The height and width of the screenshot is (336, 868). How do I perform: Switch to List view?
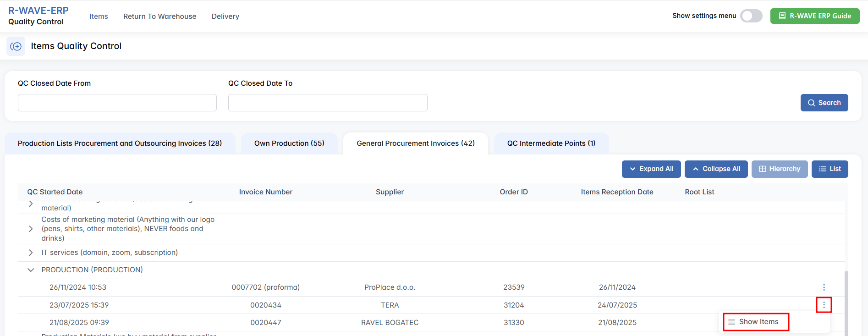point(830,169)
